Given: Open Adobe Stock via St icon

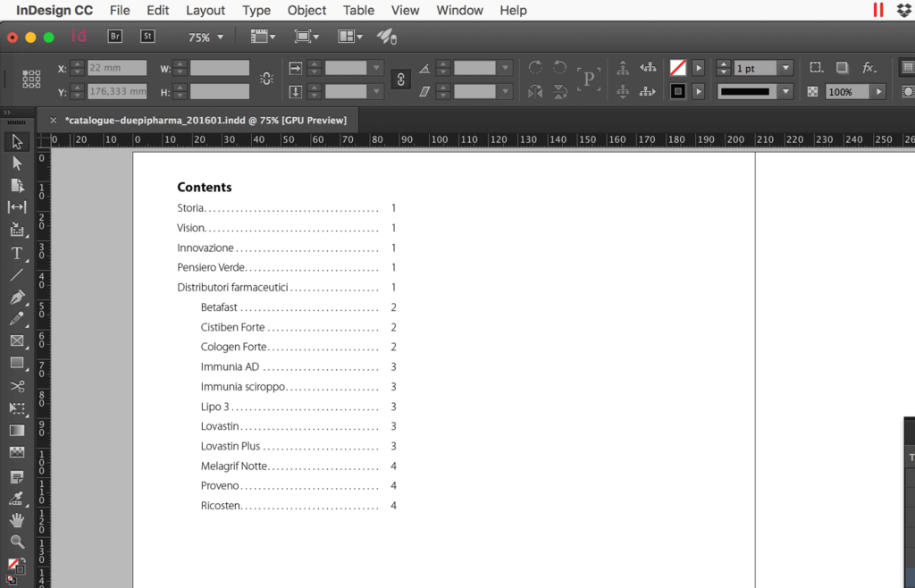Looking at the screenshot, I should (x=147, y=36).
